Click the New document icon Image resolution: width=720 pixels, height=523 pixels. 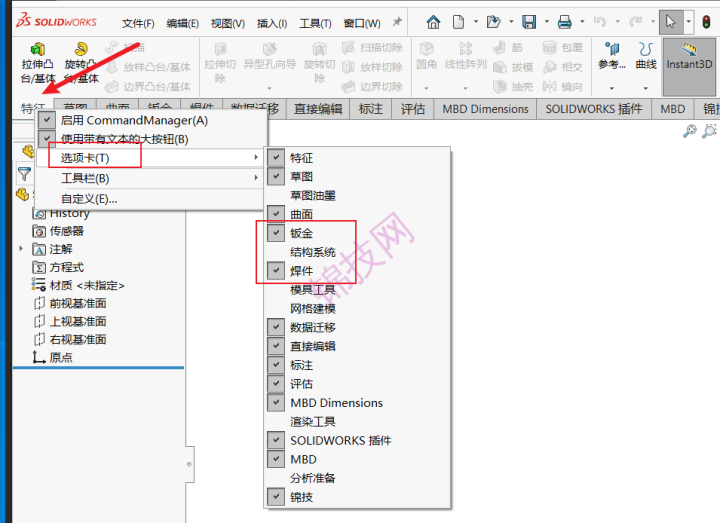pos(458,22)
